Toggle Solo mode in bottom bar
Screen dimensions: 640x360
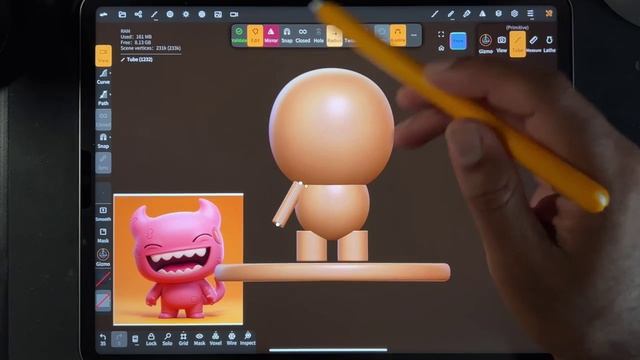[167, 339]
